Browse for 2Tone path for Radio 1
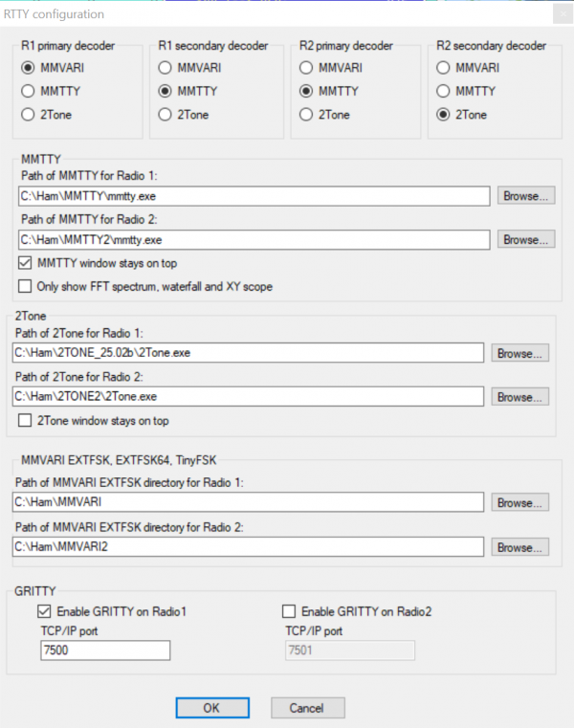This screenshot has height=728, width=574. tap(519, 353)
